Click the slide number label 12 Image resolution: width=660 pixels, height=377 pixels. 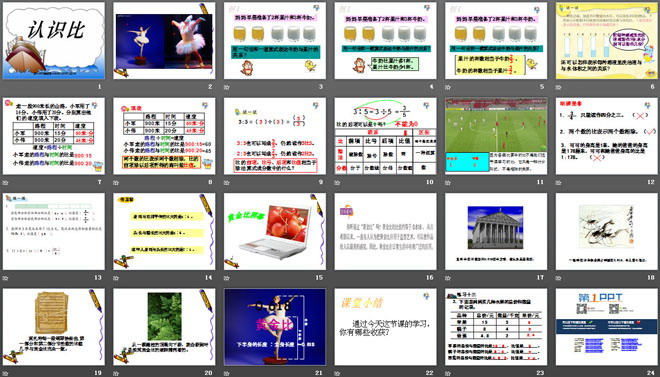tap(651, 182)
